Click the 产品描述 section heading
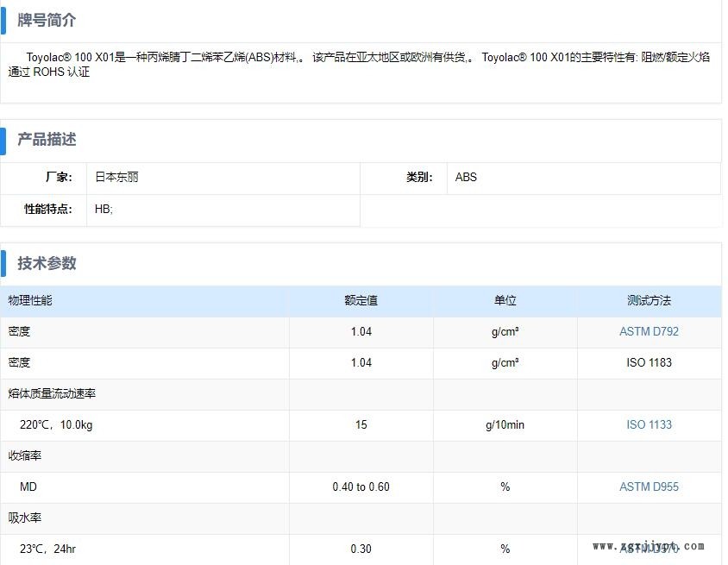This screenshot has width=728, height=565. 47,139
